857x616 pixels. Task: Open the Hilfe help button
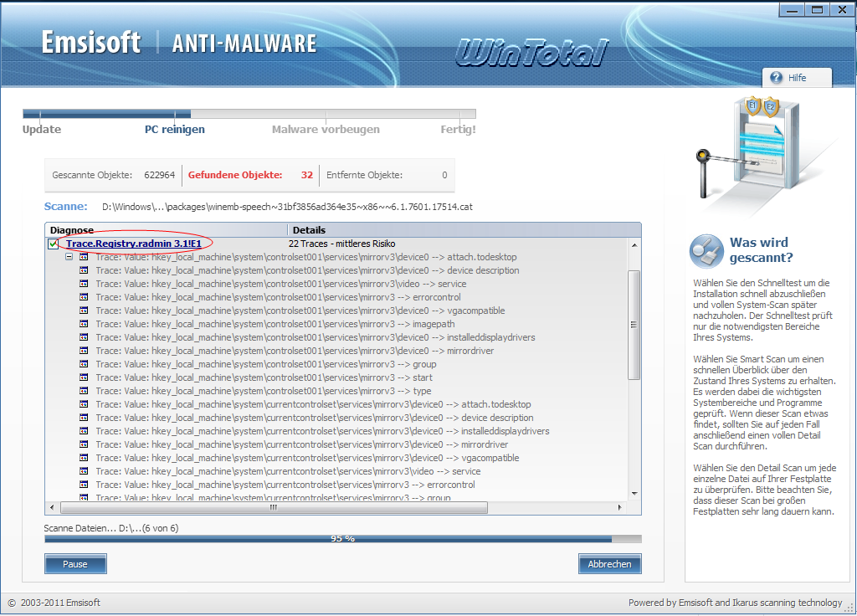(797, 78)
